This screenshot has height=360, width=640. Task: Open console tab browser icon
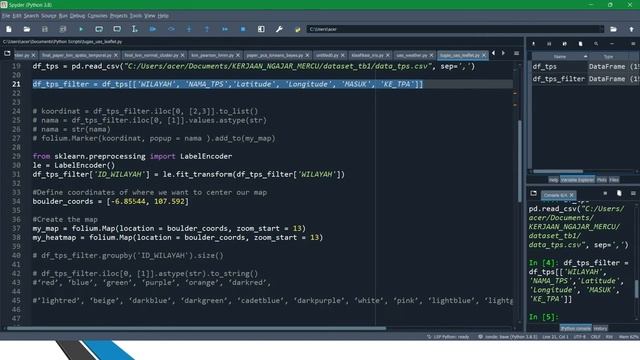(533, 193)
